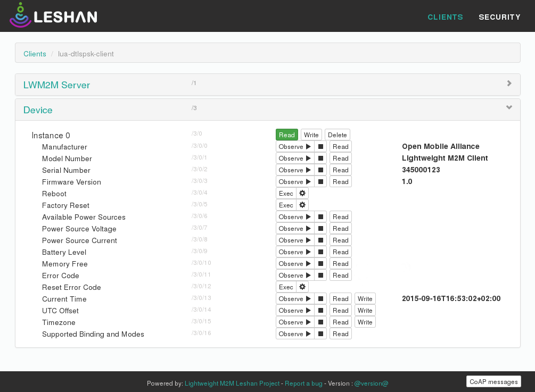
Task: Read the Power Source Current value
Action: click(341, 240)
